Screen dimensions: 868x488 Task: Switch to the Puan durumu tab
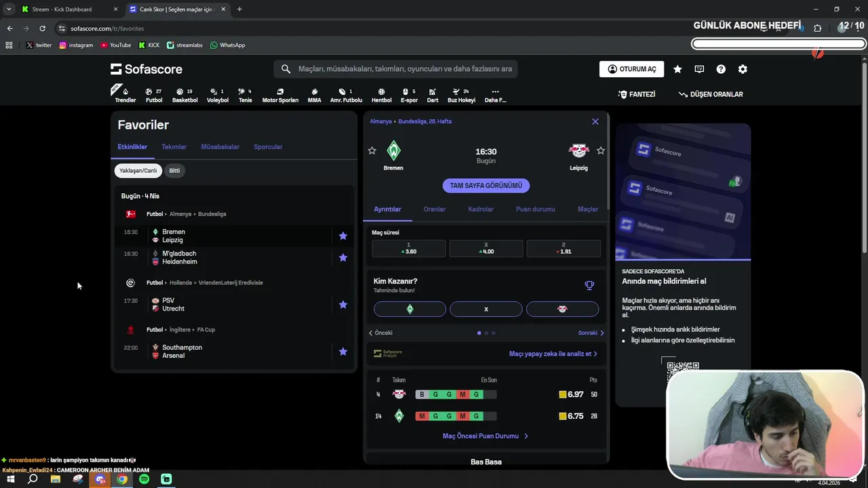[536, 209]
